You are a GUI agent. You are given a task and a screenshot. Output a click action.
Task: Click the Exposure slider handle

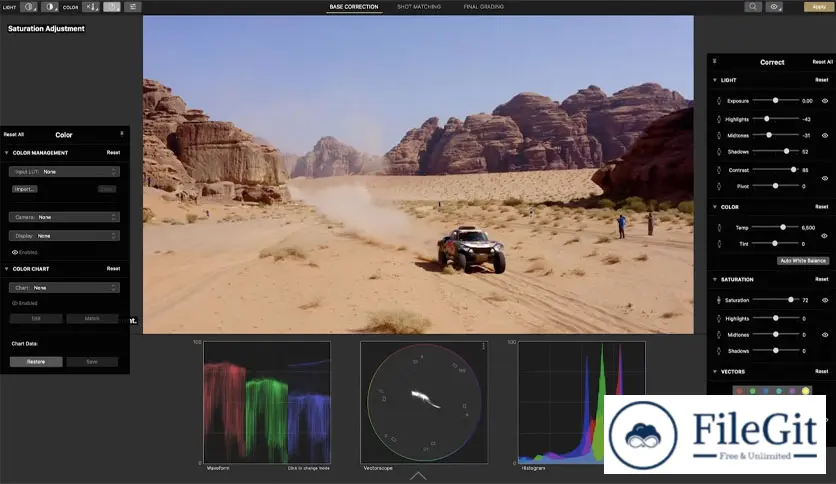[775, 100]
